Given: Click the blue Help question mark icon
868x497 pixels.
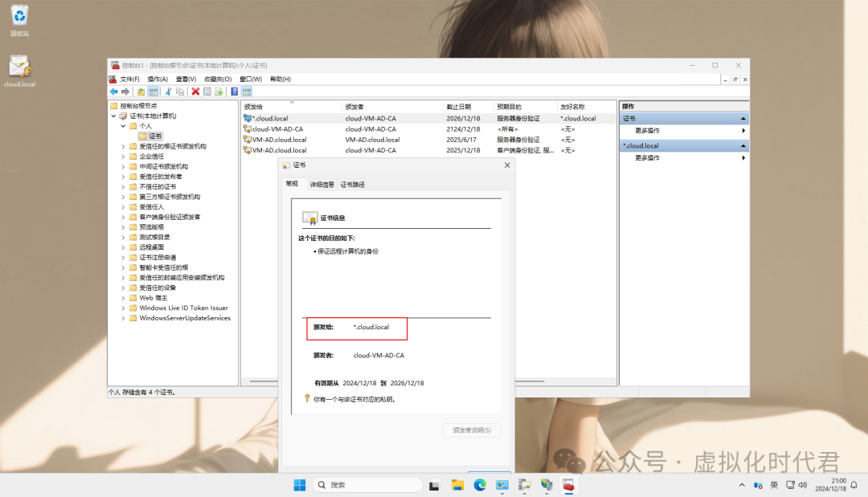Looking at the screenshot, I should point(234,92).
